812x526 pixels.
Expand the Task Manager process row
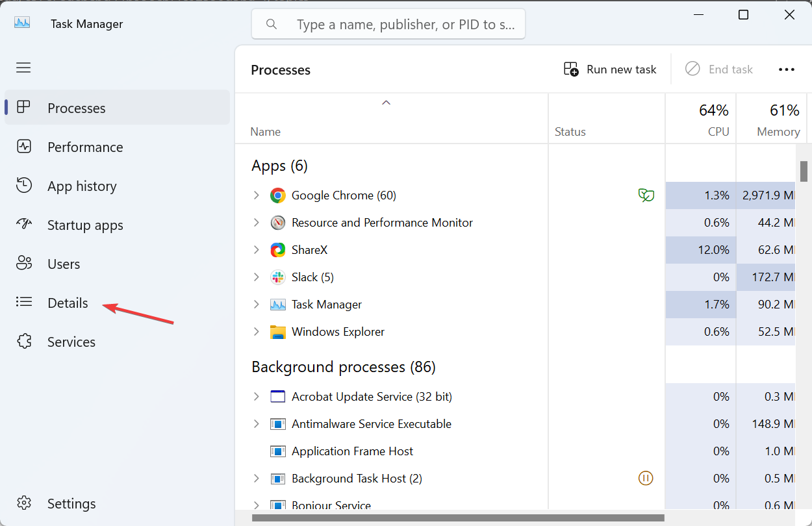(256, 305)
